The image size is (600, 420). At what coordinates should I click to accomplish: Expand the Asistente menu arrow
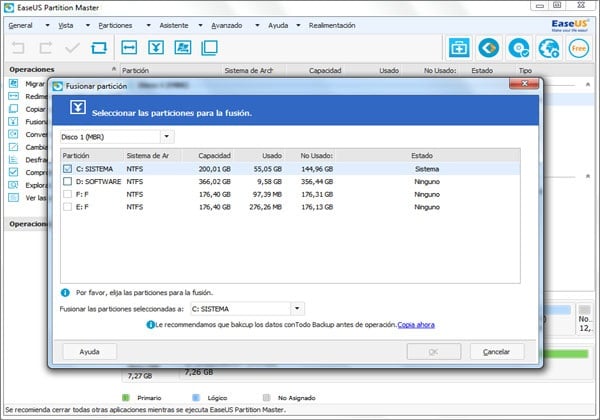200,25
